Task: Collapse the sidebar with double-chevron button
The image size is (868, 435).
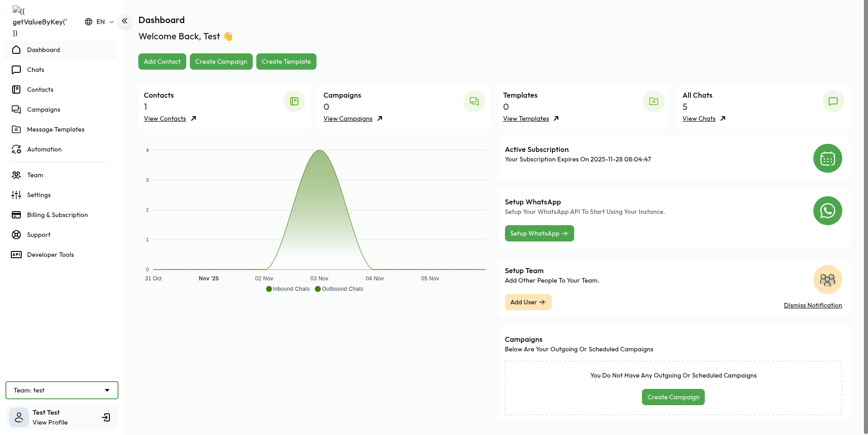Action: tap(125, 21)
